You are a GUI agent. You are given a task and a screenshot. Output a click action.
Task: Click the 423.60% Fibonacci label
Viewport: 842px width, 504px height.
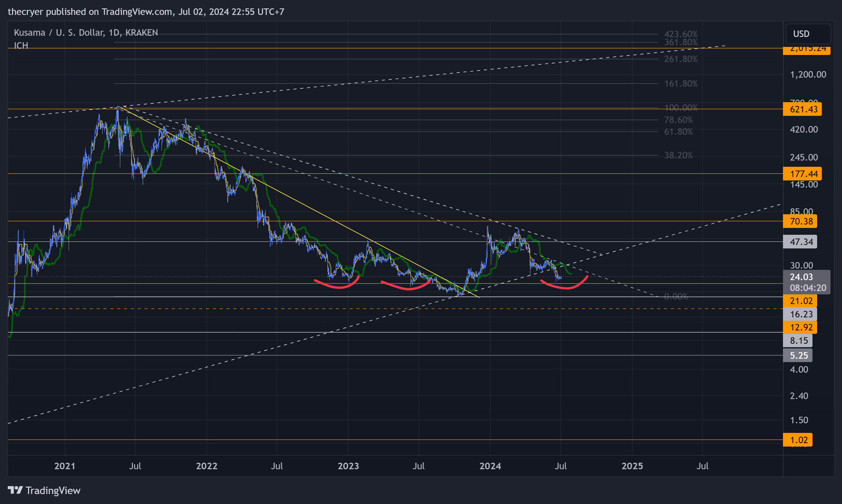coord(681,34)
